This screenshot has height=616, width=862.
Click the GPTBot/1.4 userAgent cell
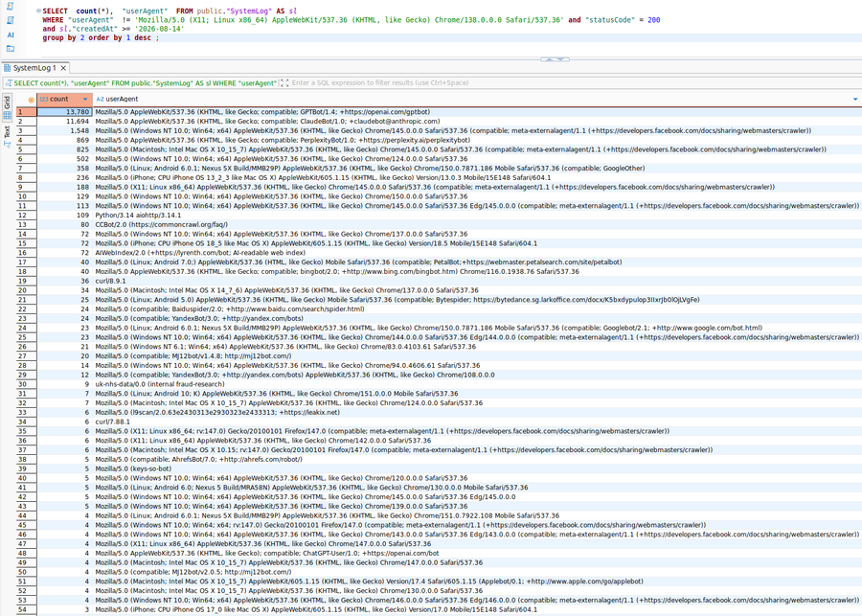point(477,112)
